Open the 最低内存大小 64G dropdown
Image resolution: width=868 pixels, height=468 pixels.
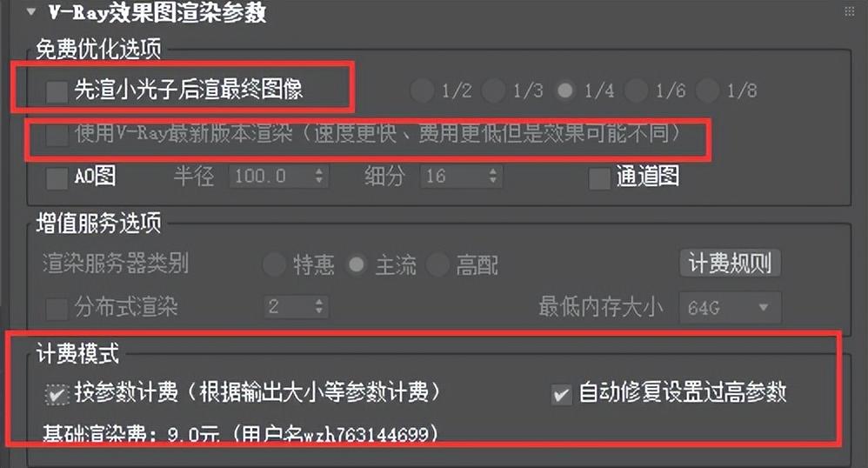(731, 307)
